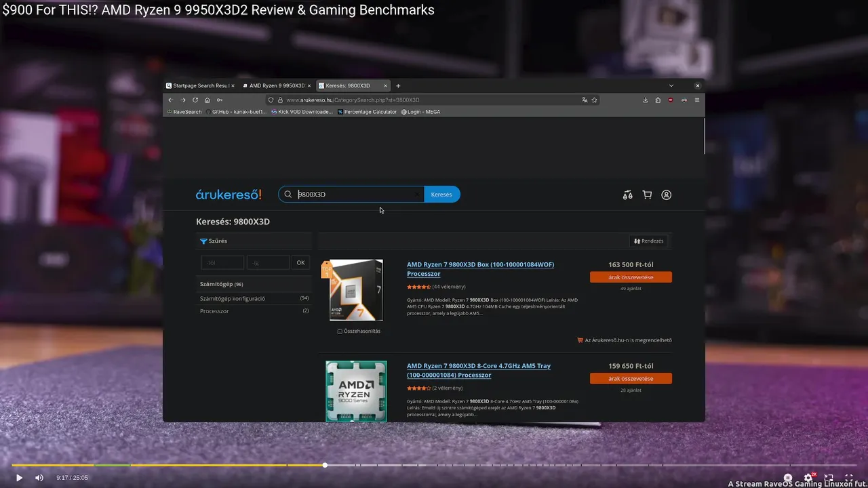Image resolution: width=868 pixels, height=488 pixels.
Task: Open the user account icon
Action: click(x=667, y=195)
